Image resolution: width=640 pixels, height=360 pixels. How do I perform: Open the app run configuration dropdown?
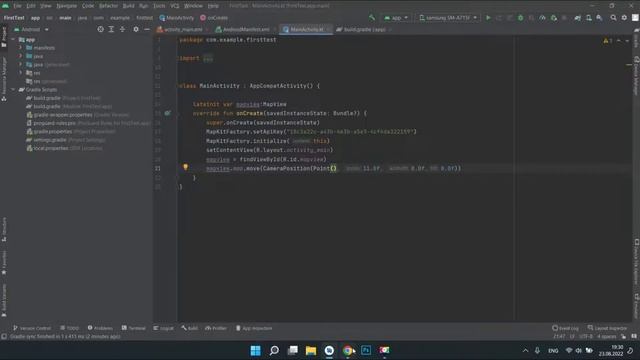coord(396,18)
